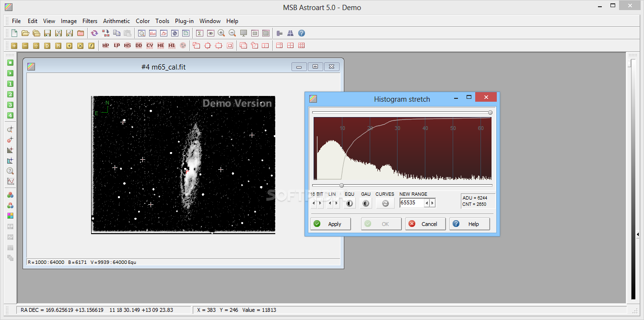Click the yellow minus subtract arithmetic icon
Viewport: 644px width, 320px height.
pyautogui.click(x=25, y=46)
